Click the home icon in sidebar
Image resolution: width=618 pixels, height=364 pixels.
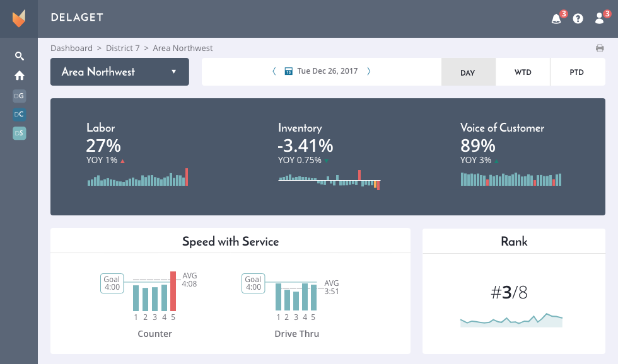click(x=19, y=75)
